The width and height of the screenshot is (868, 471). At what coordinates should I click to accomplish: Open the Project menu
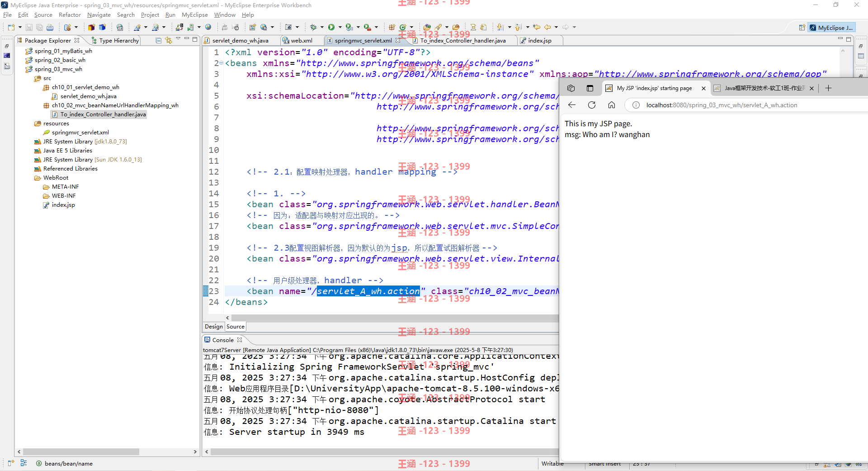[150, 15]
